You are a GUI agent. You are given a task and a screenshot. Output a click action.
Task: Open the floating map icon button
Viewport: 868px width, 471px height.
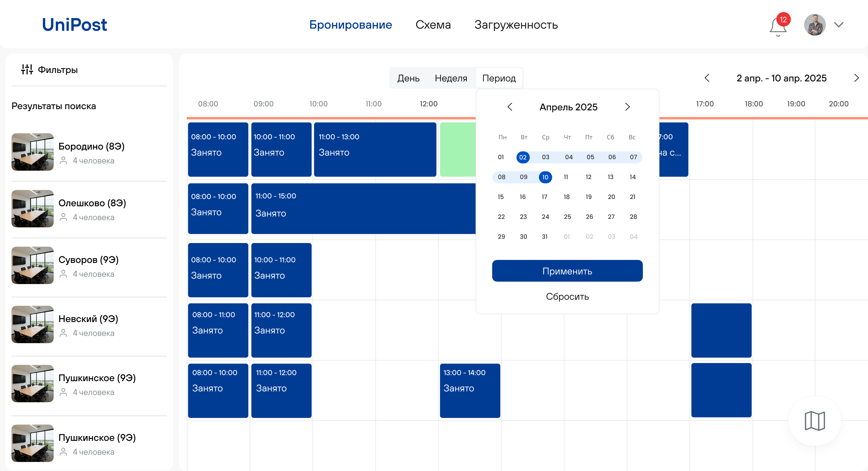[x=814, y=421]
